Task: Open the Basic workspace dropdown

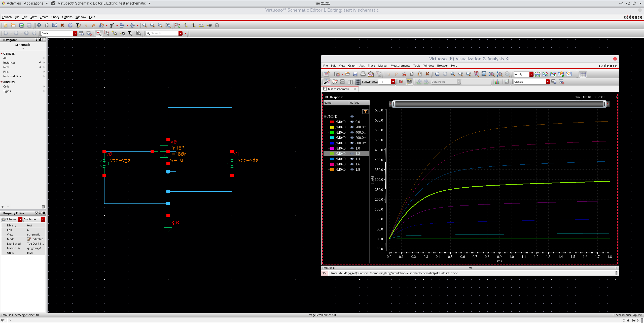Action: 75,33
